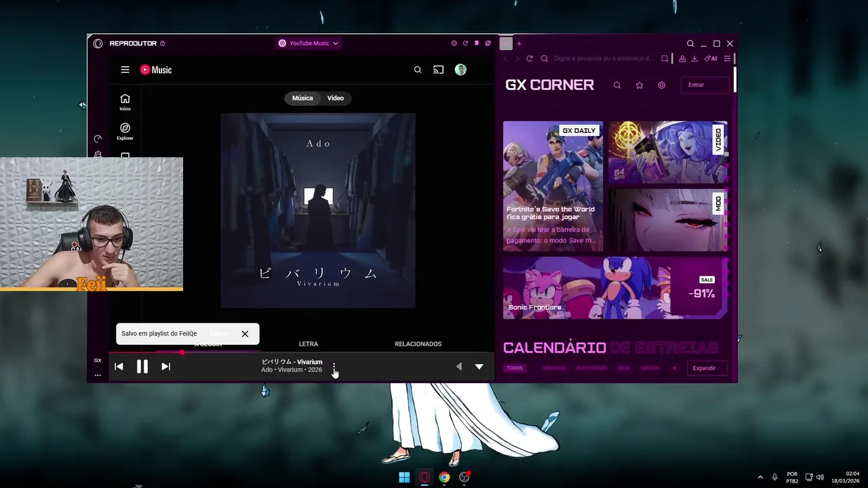Open the MOD card in GX Corner
868x488 pixels.
coord(668,220)
